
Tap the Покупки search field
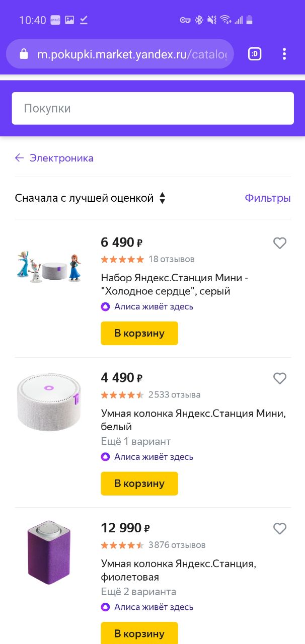[152, 108]
